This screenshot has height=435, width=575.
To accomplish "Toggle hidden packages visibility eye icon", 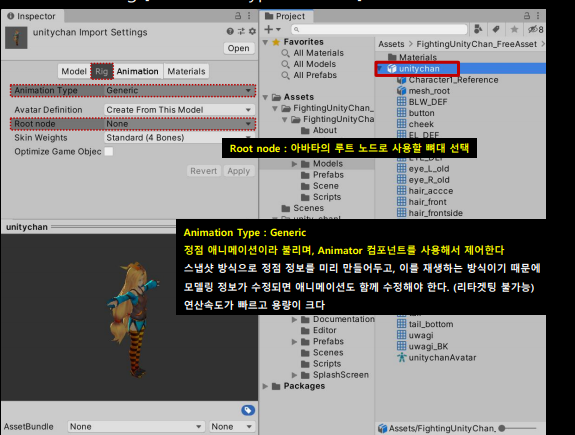I will [535, 29].
